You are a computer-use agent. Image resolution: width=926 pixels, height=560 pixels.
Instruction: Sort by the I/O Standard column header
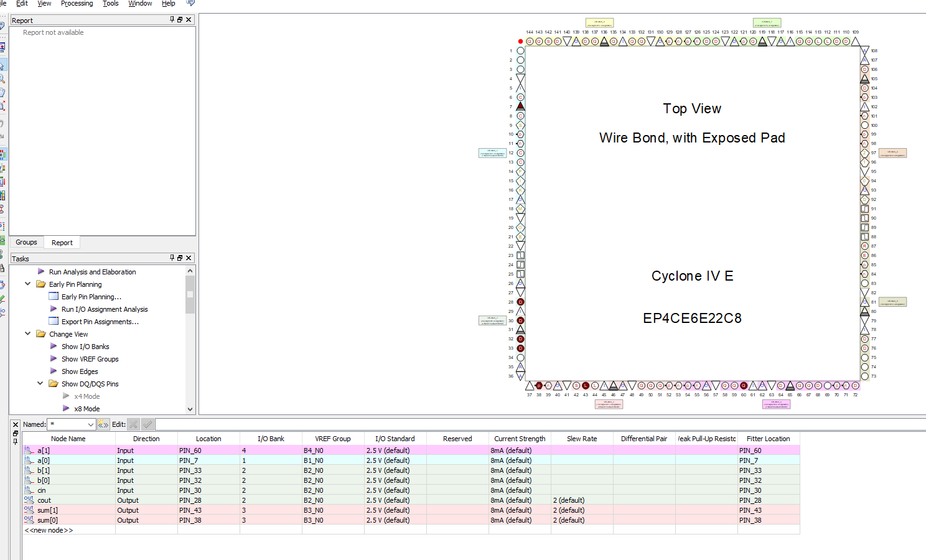tap(395, 439)
